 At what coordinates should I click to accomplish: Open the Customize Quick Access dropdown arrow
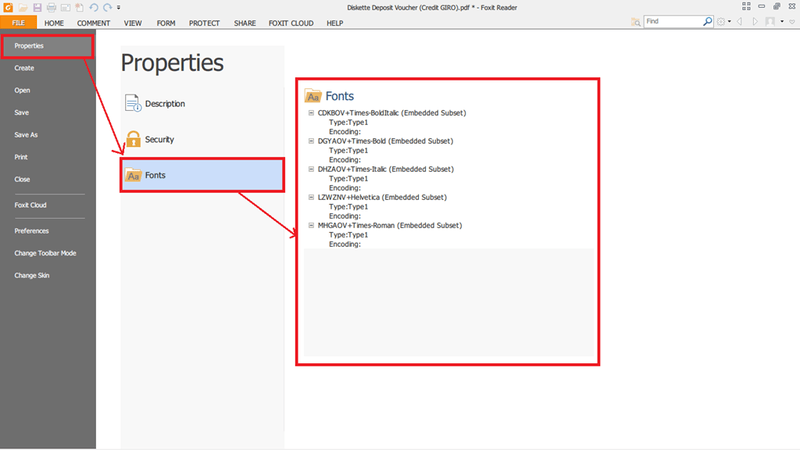coord(118,8)
